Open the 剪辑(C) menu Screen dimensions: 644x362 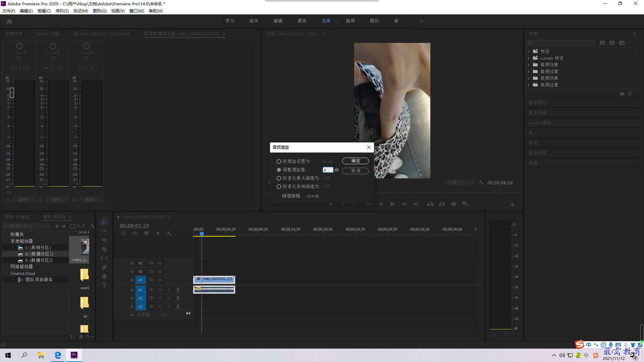coord(44,11)
